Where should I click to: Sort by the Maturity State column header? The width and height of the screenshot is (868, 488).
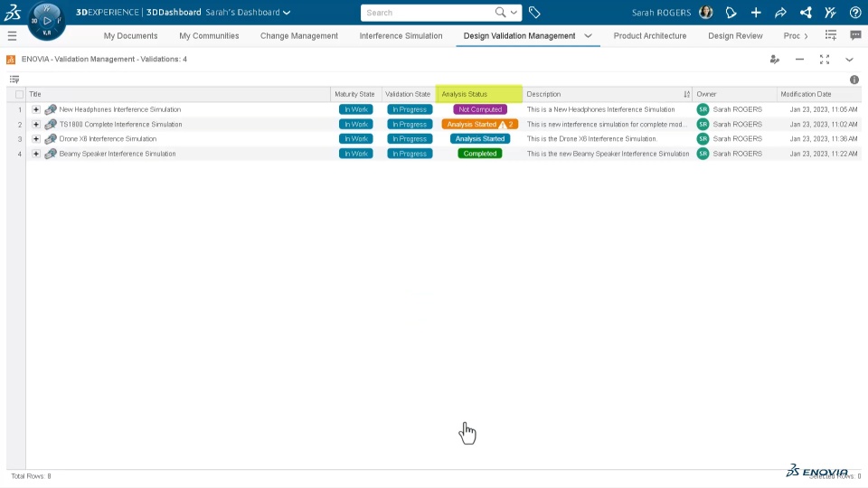pyautogui.click(x=356, y=94)
